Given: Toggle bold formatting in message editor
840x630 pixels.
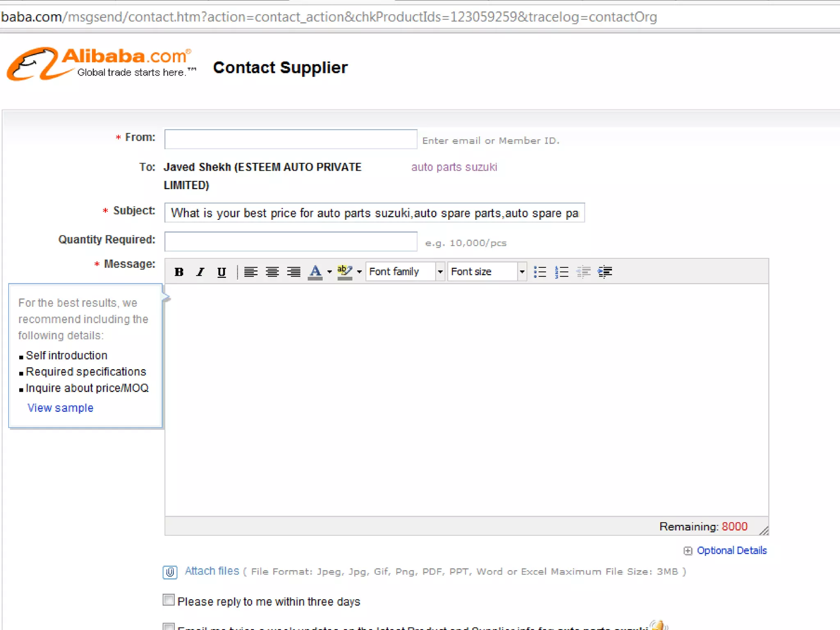Looking at the screenshot, I should [179, 272].
